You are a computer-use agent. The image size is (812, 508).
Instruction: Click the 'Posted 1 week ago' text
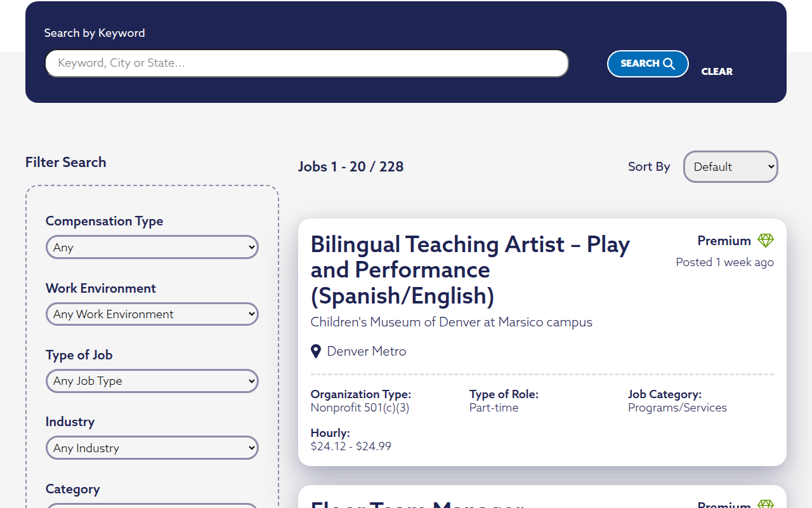pos(725,262)
